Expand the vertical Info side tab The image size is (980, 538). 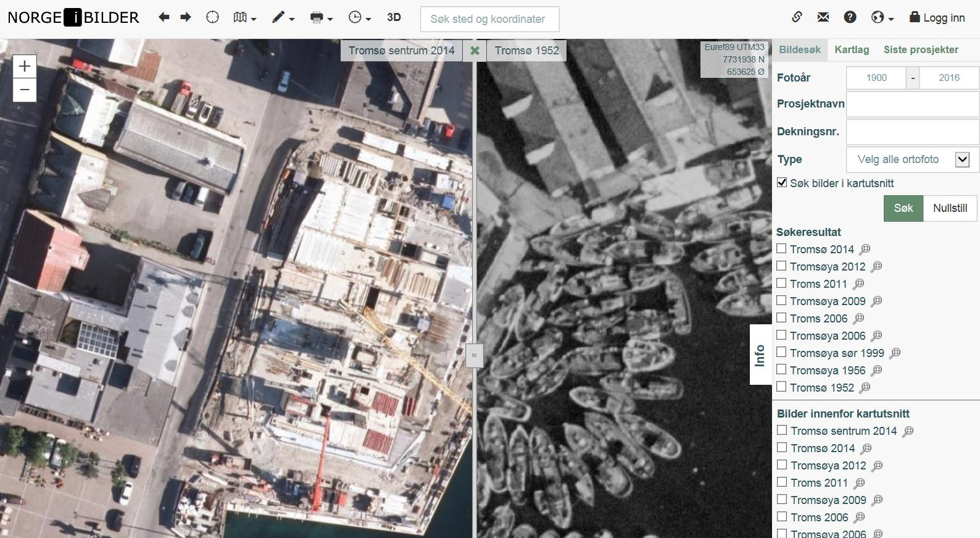[760, 355]
